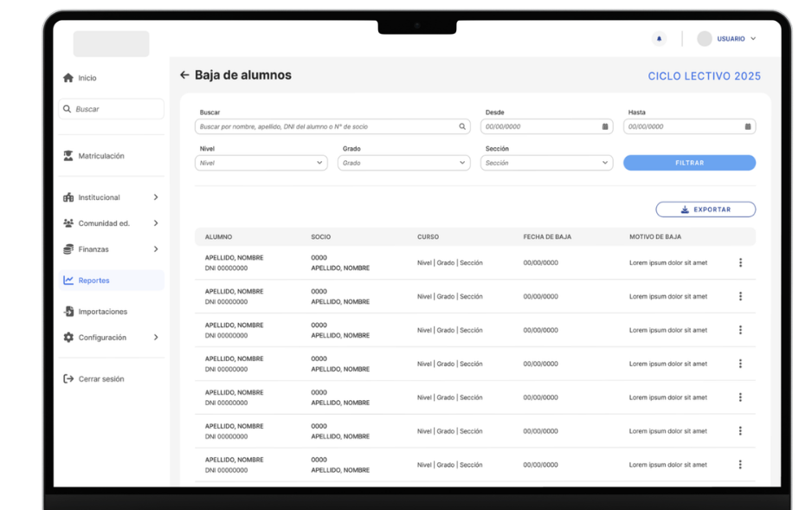This screenshot has height=510, width=812.
Task: Click the CURSO column header
Action: click(428, 236)
